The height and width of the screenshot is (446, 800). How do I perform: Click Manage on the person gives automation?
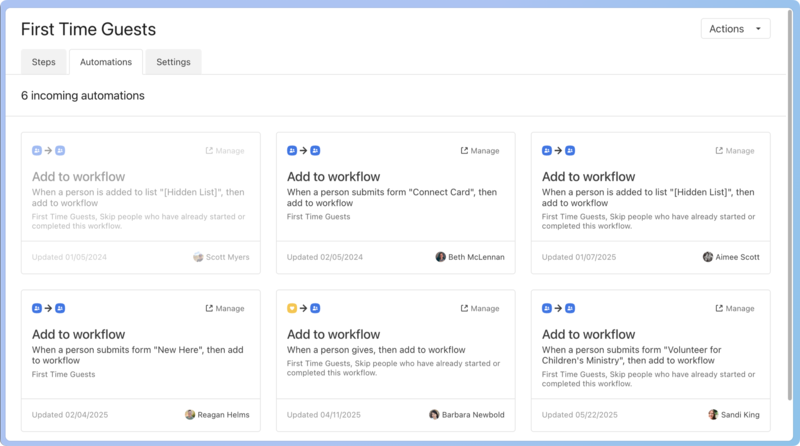(480, 308)
